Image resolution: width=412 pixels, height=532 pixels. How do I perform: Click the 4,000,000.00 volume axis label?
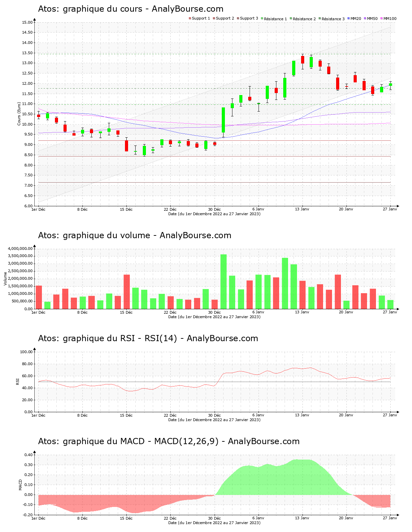coord(20,248)
